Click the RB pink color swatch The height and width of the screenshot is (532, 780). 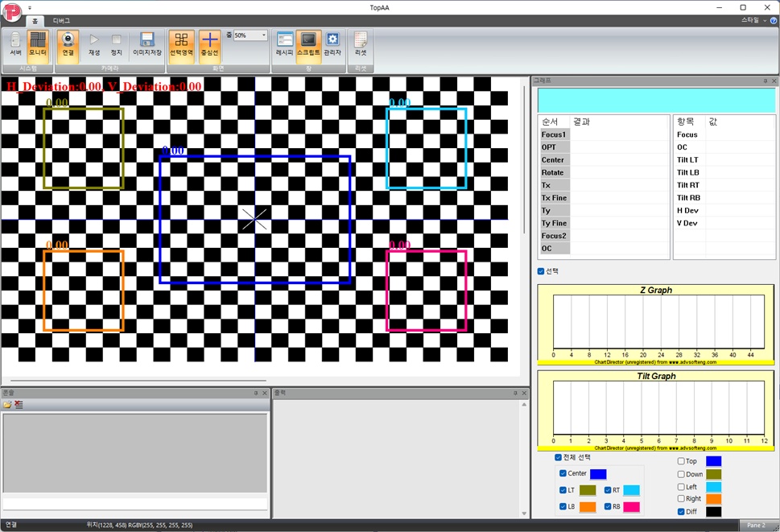(631, 507)
